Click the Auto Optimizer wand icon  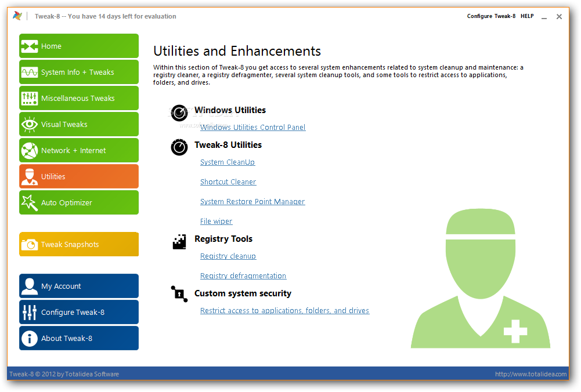tap(30, 203)
